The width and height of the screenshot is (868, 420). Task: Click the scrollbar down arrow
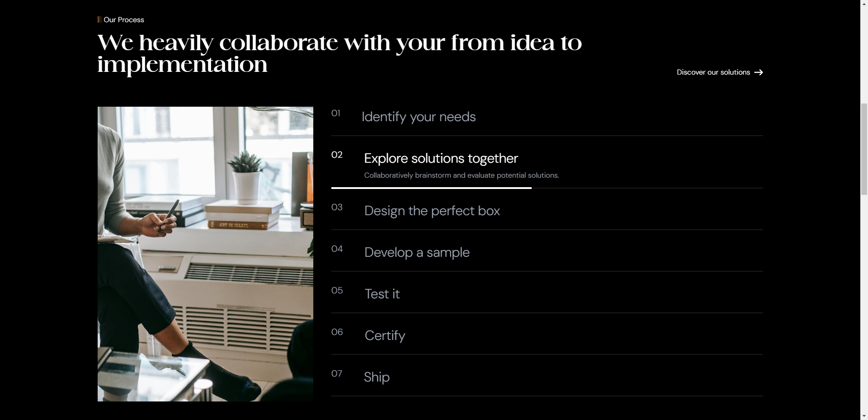click(864, 416)
